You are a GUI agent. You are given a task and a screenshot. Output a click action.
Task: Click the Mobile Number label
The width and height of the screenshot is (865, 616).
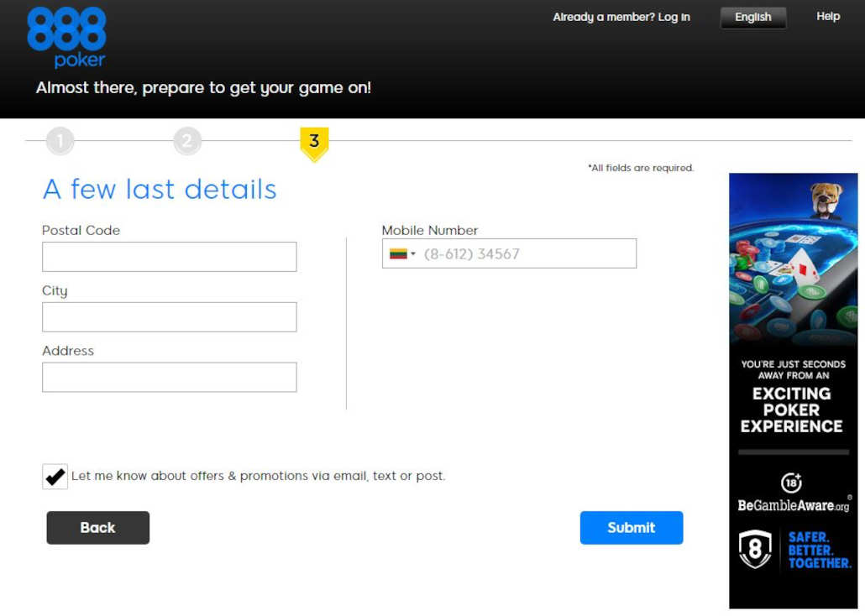[x=430, y=230]
